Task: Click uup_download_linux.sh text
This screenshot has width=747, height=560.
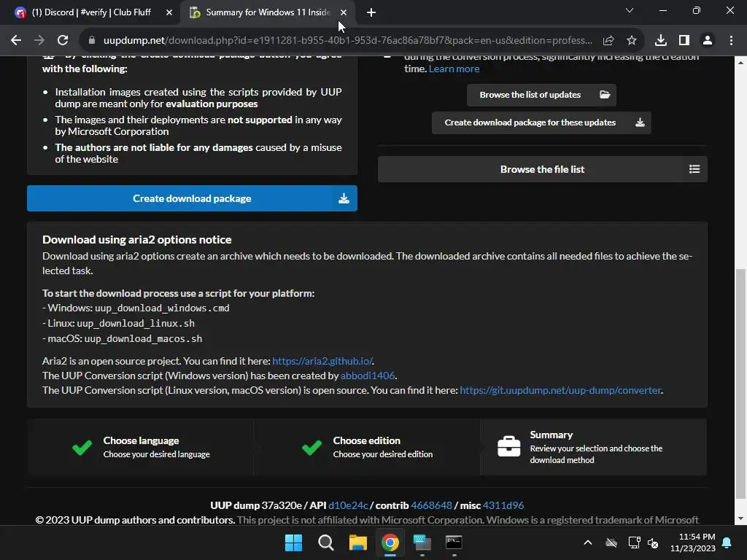Action: (136, 323)
